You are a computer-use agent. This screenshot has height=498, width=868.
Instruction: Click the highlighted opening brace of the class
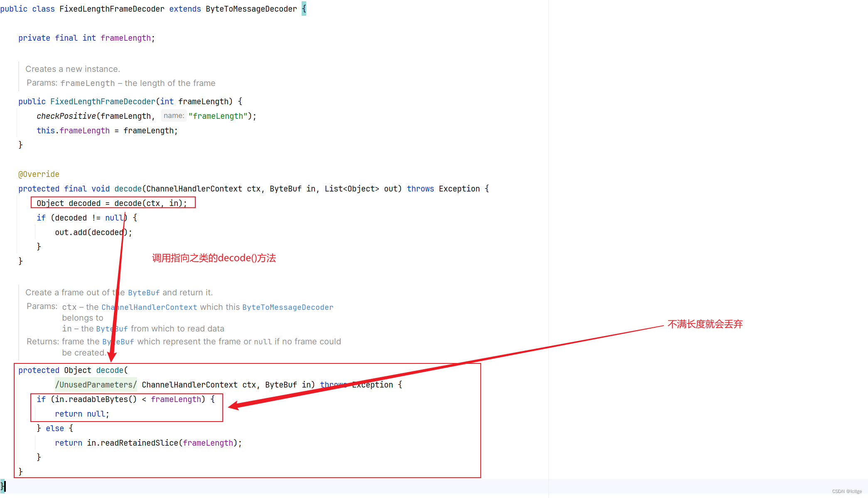(x=304, y=9)
